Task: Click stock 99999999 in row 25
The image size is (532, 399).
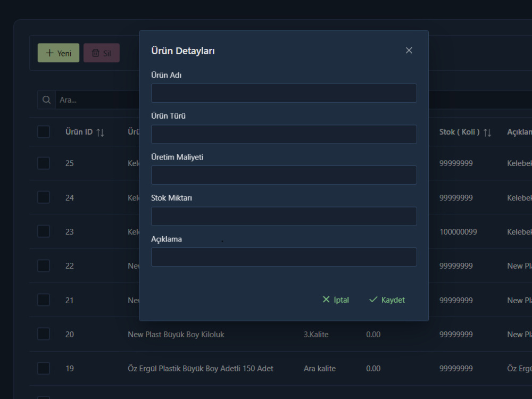Action: coord(456,163)
